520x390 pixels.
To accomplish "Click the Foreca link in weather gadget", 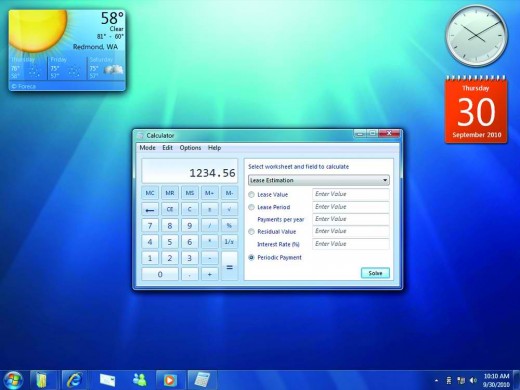I will tap(23, 86).
